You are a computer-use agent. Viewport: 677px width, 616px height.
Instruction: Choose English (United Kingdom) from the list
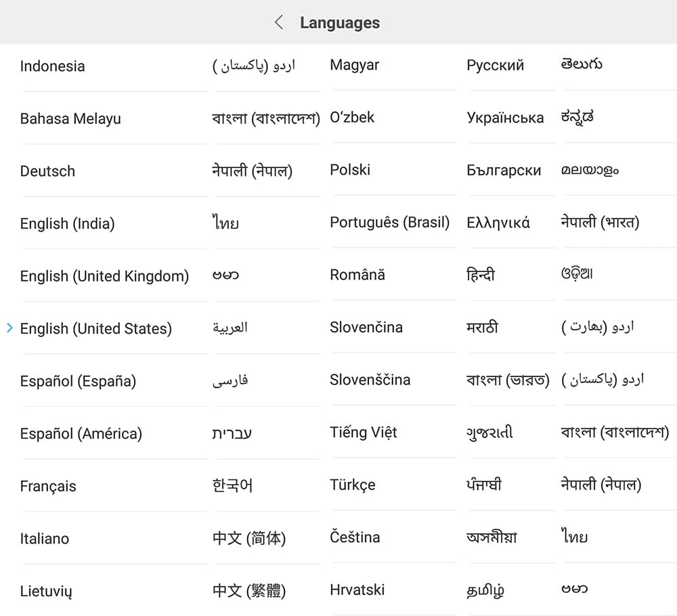tap(104, 276)
